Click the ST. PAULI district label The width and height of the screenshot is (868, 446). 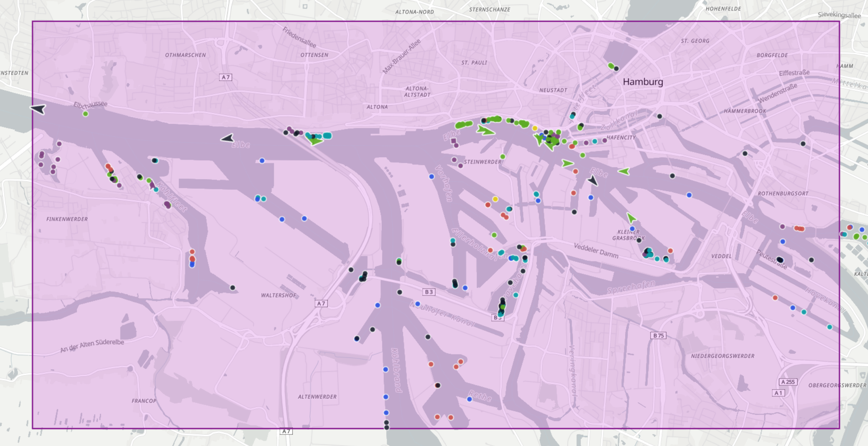click(474, 63)
